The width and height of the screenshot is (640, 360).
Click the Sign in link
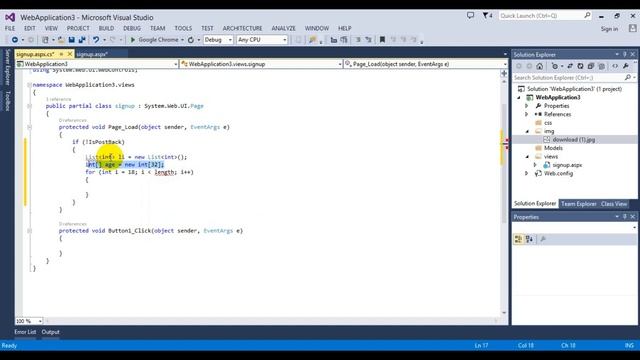click(609, 29)
